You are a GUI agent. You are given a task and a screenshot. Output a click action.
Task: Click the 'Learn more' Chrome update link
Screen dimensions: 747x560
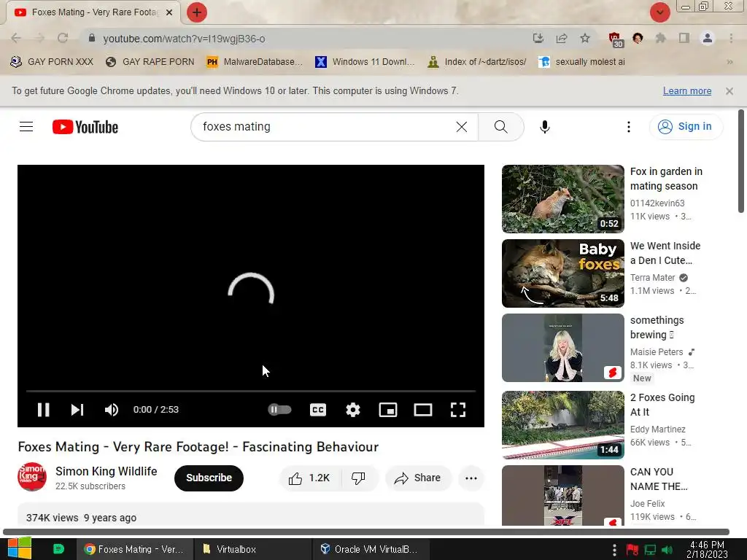pos(687,90)
